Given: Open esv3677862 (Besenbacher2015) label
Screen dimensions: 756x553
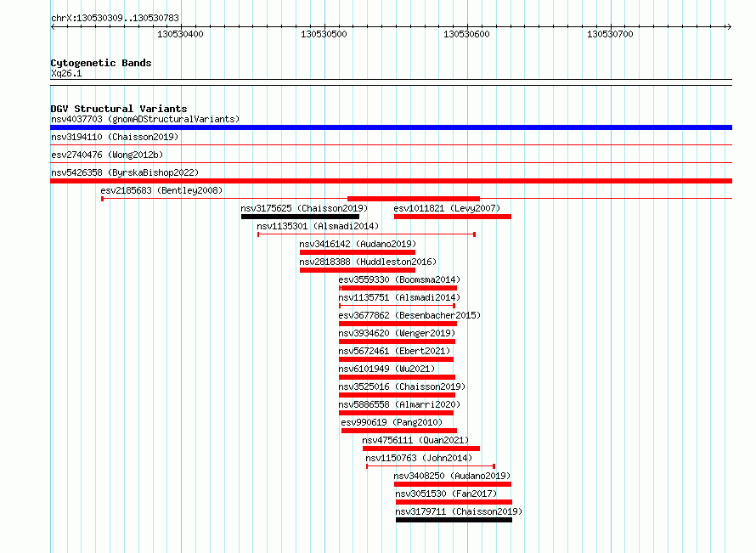Looking at the screenshot, I should click(x=409, y=315).
